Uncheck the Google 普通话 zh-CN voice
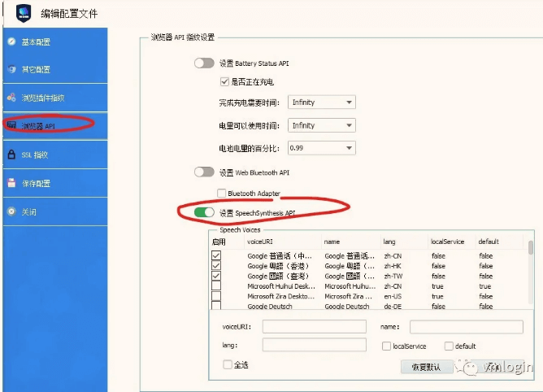The width and height of the screenshot is (543, 392). (216, 255)
